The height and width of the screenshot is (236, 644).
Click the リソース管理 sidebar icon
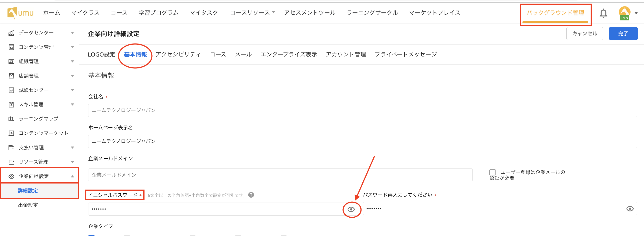click(11, 162)
